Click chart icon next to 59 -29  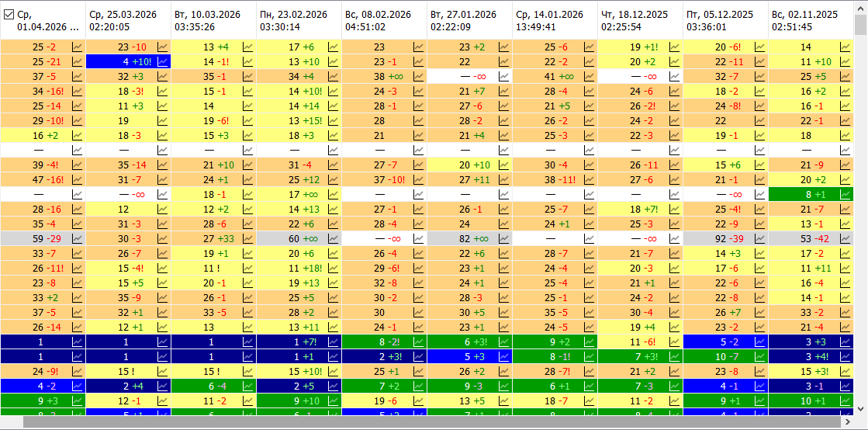pos(77,238)
